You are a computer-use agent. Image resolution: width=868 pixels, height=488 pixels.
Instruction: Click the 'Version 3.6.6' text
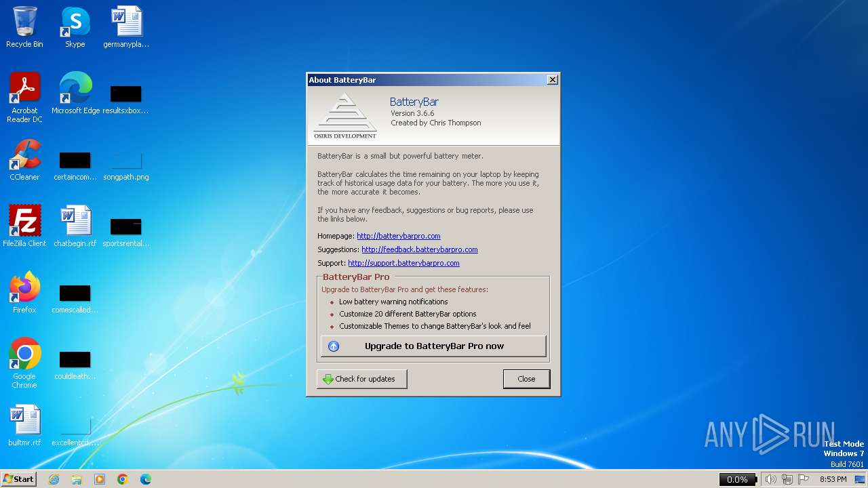click(412, 113)
